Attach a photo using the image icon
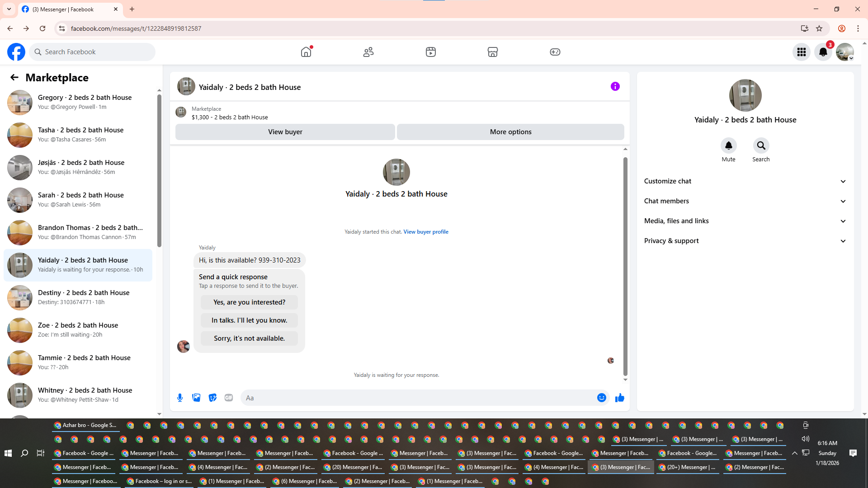868x488 pixels. [196, 398]
